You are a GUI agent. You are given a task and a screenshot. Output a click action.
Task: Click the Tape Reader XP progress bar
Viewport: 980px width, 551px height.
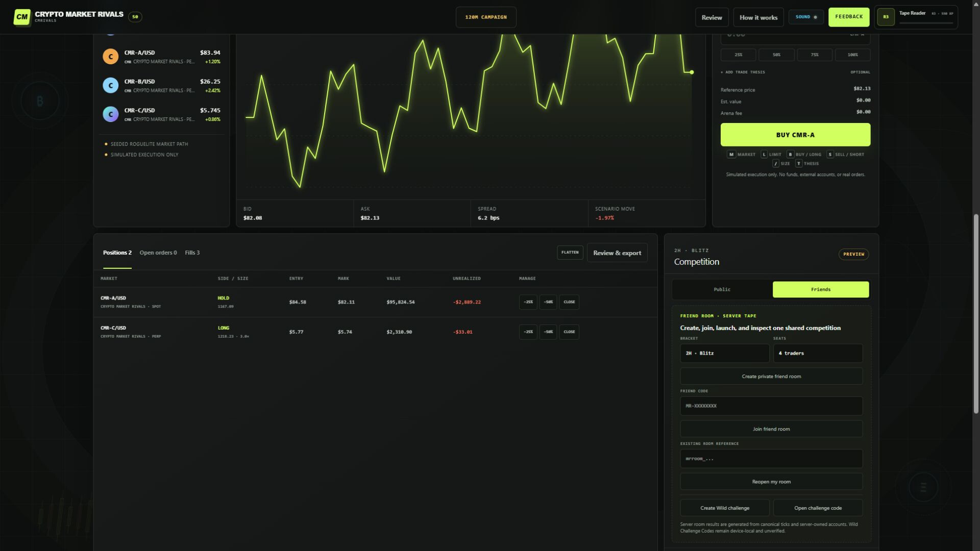(926, 23)
